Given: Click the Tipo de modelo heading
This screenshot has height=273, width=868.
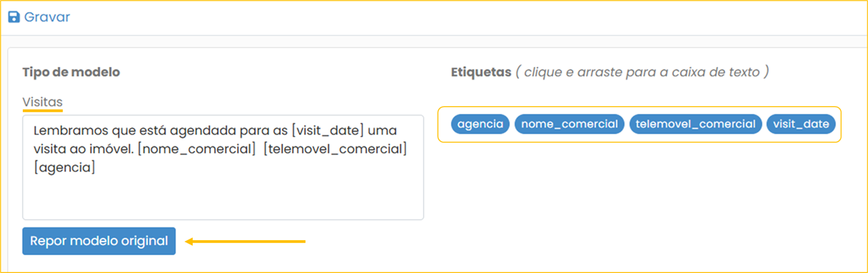Looking at the screenshot, I should pyautogui.click(x=71, y=72).
